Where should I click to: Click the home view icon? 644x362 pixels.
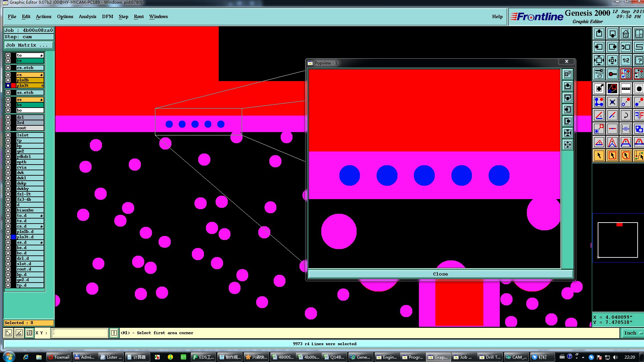tap(626, 34)
